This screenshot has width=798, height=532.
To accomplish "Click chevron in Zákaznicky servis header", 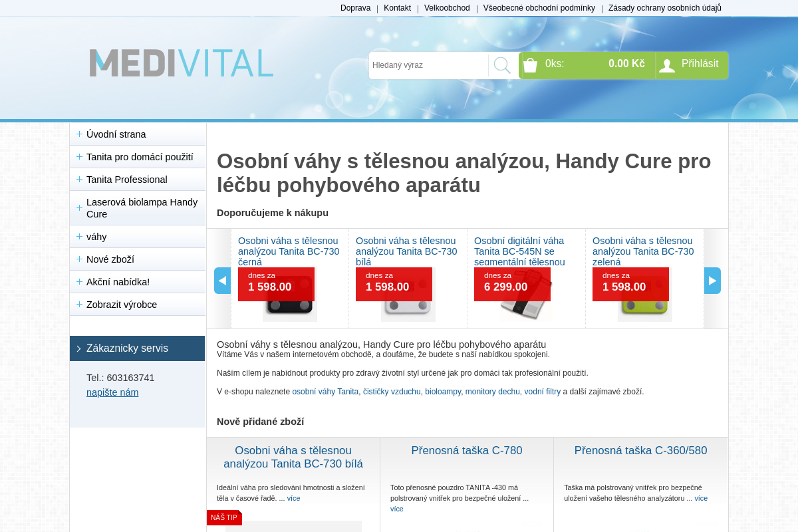I will click(x=78, y=348).
